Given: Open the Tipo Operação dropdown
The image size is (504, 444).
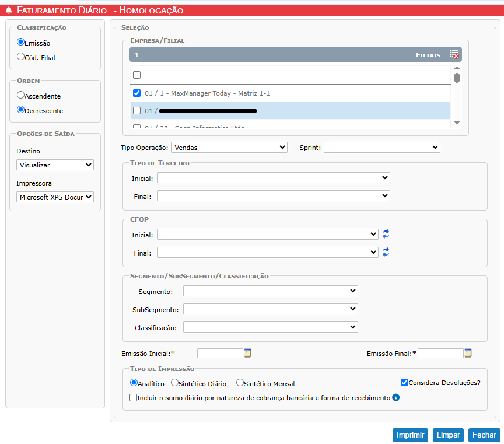Looking at the screenshot, I should (x=229, y=148).
